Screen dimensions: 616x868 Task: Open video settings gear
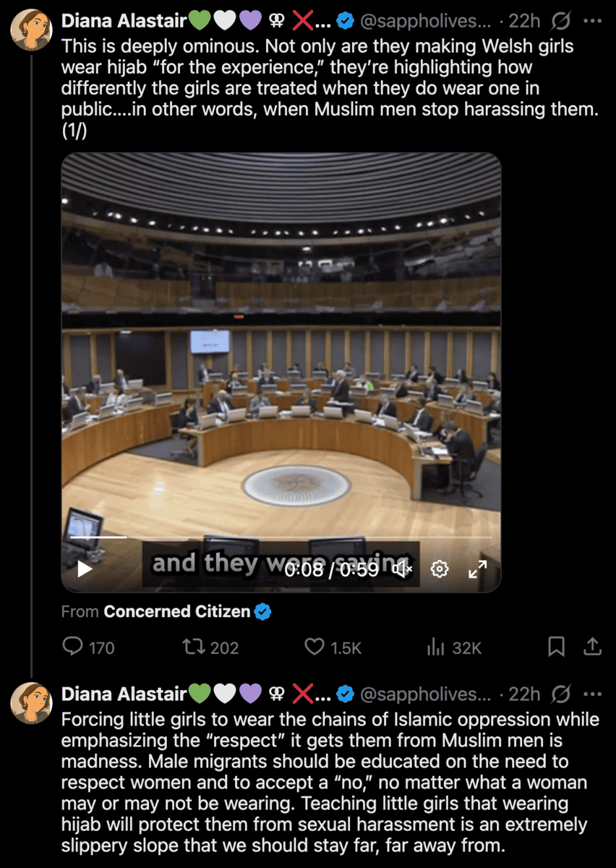click(x=440, y=569)
